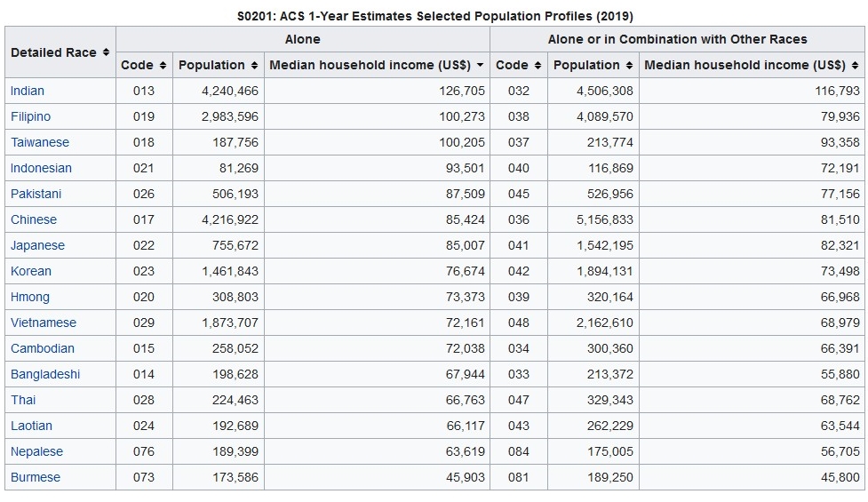Toggle descending sort on Alone Median household income

(480, 66)
